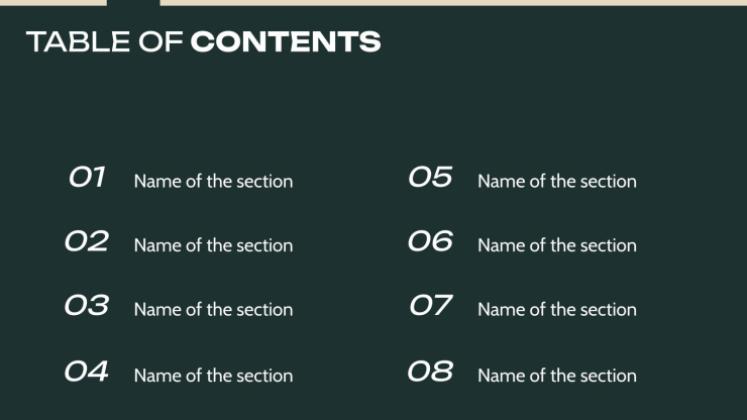Select the 02 section number
The height and width of the screenshot is (420, 747).
click(86, 242)
